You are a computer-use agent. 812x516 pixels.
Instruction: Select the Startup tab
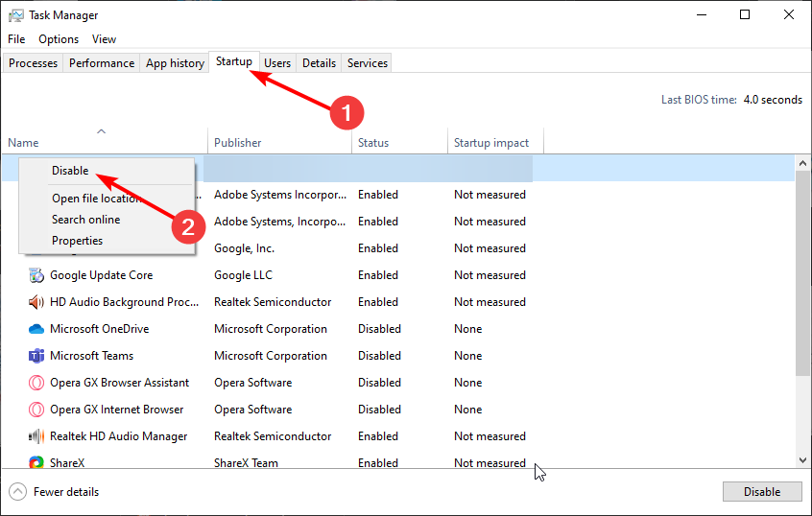pyautogui.click(x=234, y=61)
